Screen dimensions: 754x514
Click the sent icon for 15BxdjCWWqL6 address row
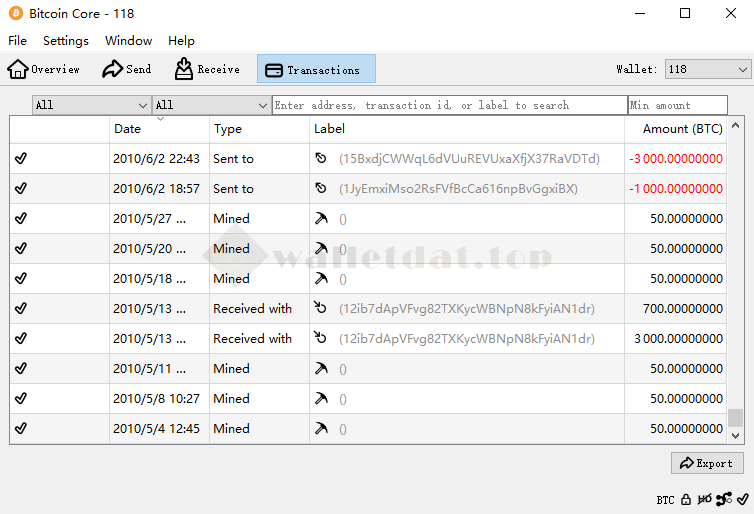321,159
